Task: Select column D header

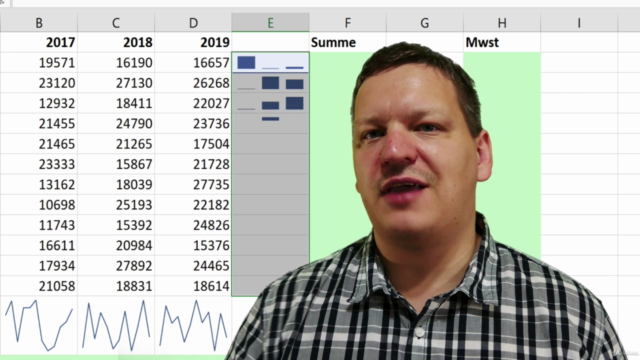Action: pyautogui.click(x=193, y=23)
